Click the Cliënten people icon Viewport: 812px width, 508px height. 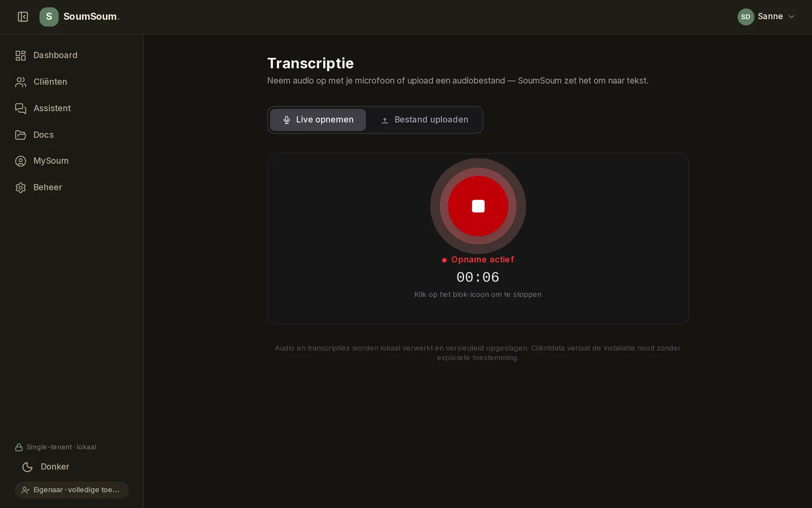pos(21,82)
